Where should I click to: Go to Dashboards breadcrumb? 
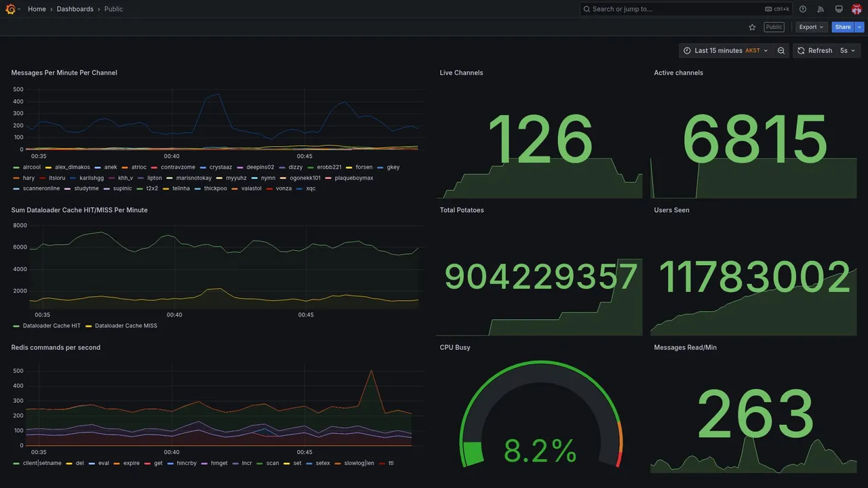point(75,9)
